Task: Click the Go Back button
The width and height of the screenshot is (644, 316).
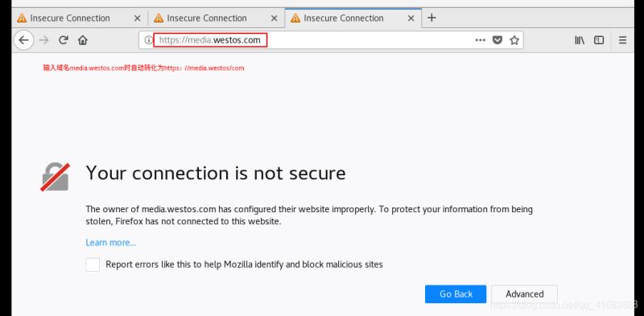Action: 456,294
